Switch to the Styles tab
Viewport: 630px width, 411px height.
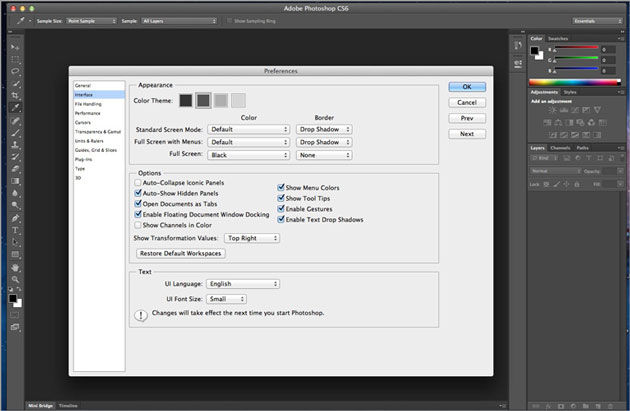(570, 92)
